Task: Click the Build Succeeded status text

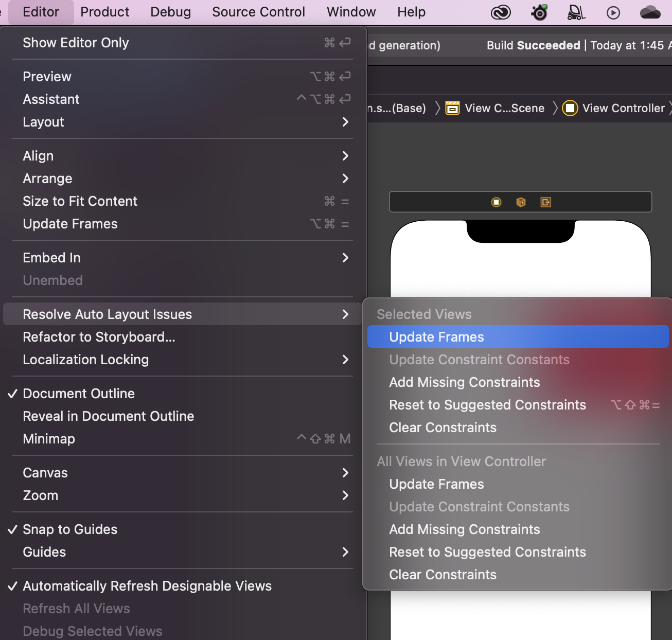Action: point(533,45)
